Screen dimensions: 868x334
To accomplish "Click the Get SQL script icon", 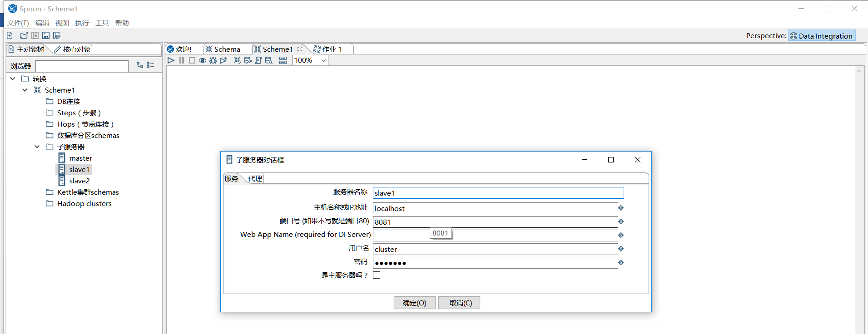I will (258, 60).
